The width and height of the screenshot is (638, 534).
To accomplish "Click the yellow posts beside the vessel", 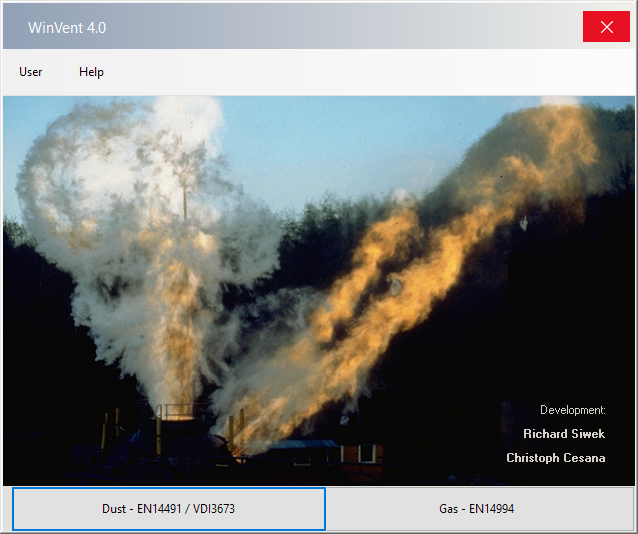I will (236, 431).
